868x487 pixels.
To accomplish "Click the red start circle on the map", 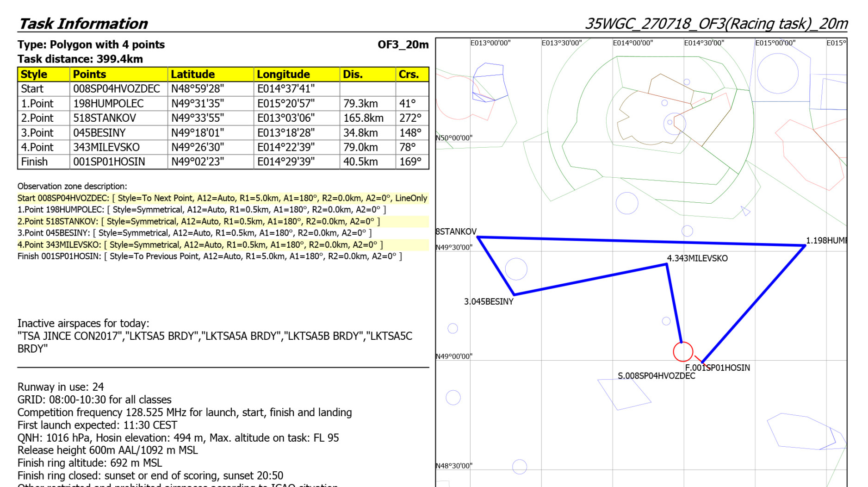I will point(682,352).
